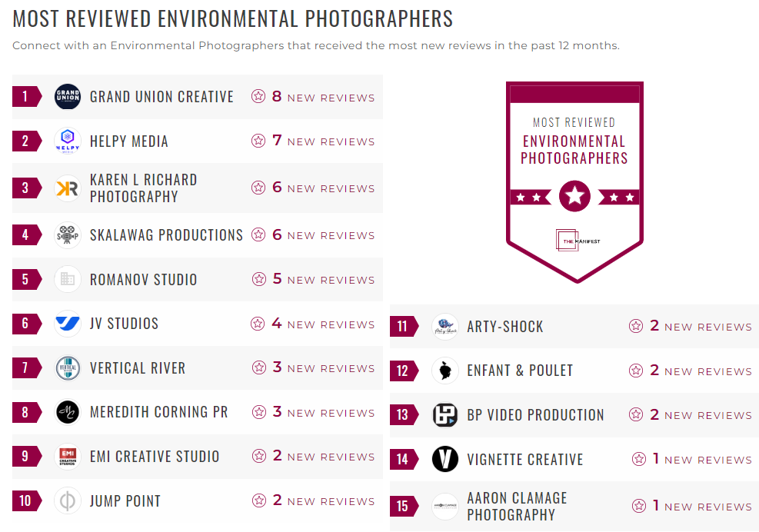Click the BP Video Production logo
The height and width of the screenshot is (532, 759).
(x=444, y=415)
